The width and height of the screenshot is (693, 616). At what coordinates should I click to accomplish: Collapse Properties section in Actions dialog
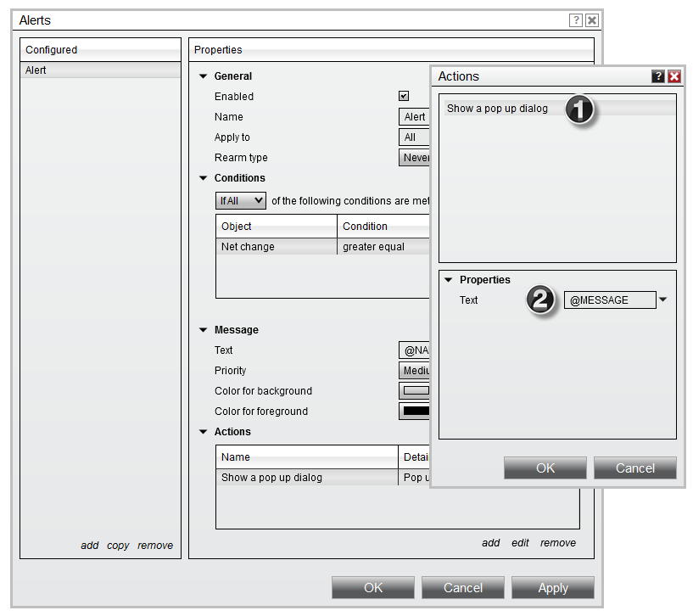click(x=449, y=280)
